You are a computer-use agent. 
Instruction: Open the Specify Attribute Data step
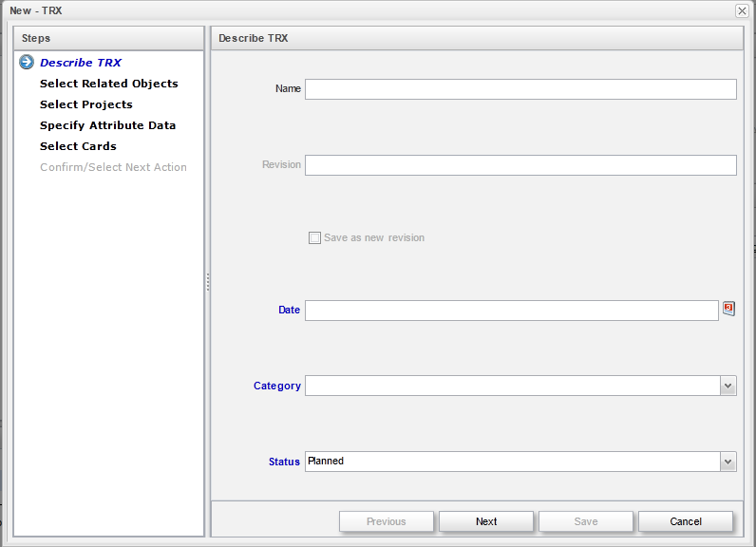pos(107,125)
